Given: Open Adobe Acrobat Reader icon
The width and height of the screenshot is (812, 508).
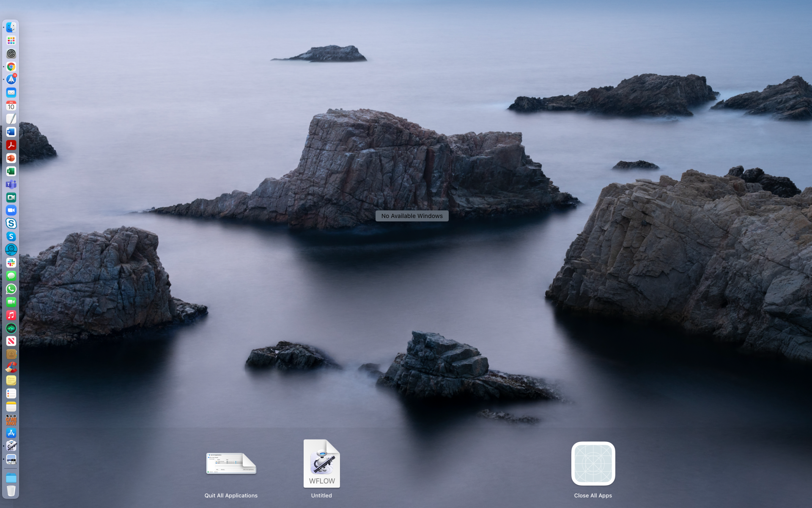Looking at the screenshot, I should [x=11, y=145].
